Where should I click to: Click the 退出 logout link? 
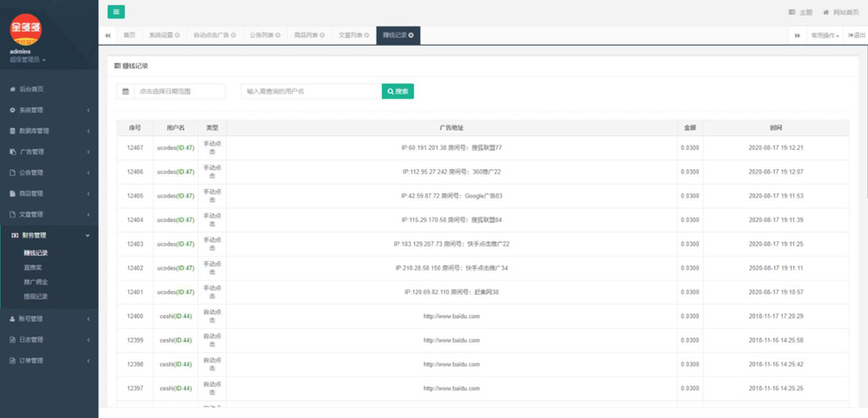[856, 36]
